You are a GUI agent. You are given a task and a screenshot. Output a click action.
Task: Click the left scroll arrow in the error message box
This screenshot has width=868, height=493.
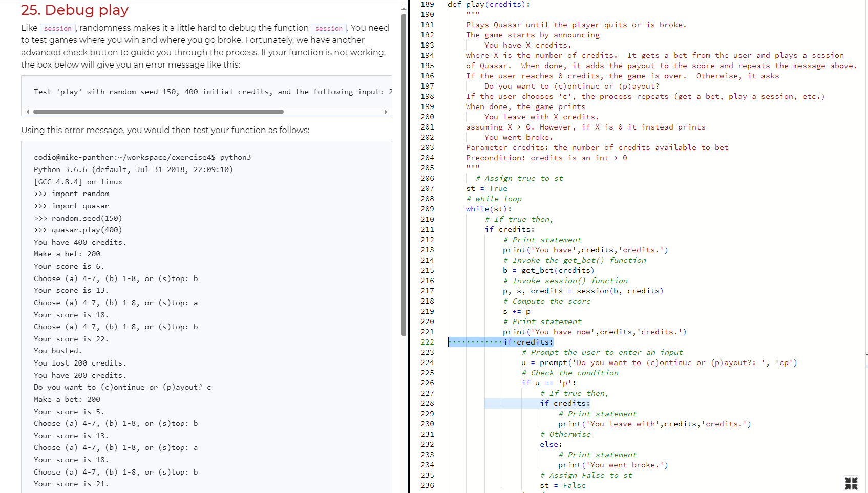point(27,111)
